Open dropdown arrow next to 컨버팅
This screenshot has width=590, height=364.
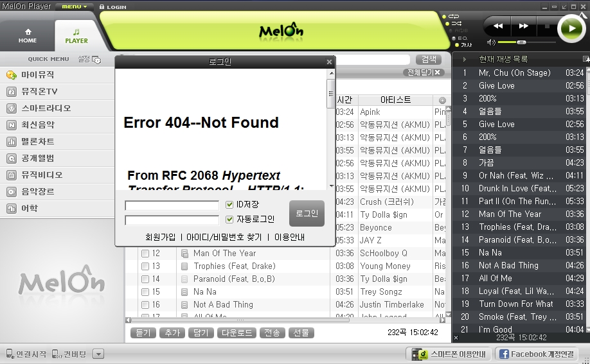pos(98,354)
